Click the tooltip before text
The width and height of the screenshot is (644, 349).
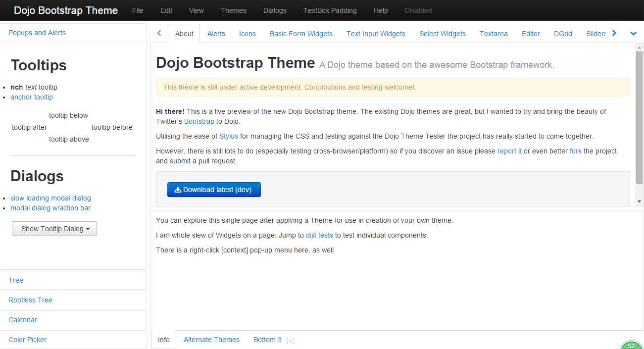click(x=112, y=127)
